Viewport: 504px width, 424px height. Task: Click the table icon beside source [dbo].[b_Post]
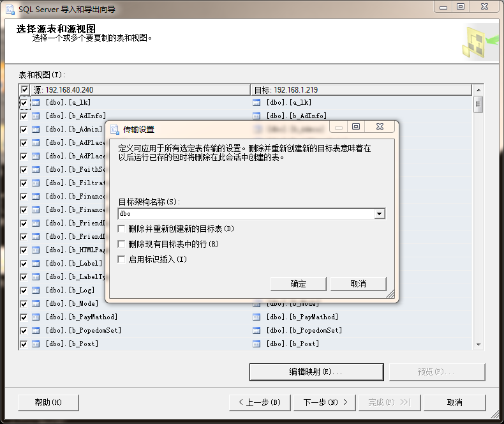[x=36, y=344]
